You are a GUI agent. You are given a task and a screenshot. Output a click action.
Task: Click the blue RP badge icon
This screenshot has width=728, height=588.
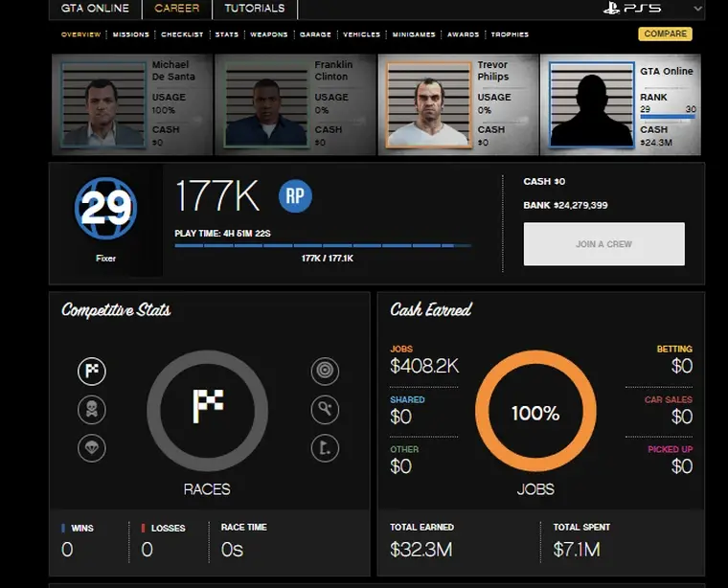(295, 196)
